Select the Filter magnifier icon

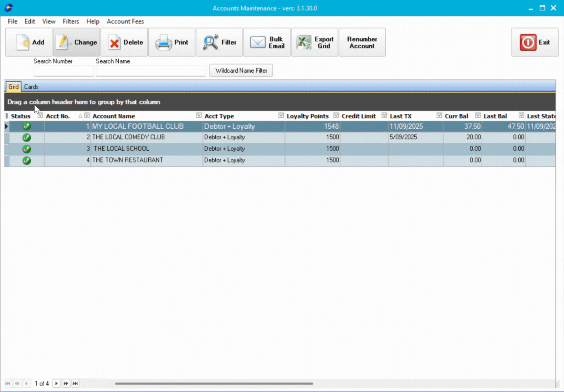(210, 42)
